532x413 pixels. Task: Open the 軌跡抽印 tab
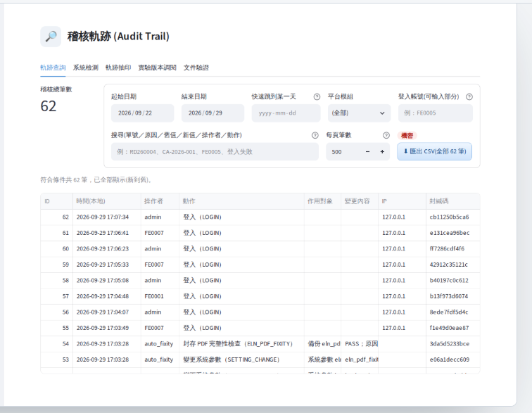[118, 68]
